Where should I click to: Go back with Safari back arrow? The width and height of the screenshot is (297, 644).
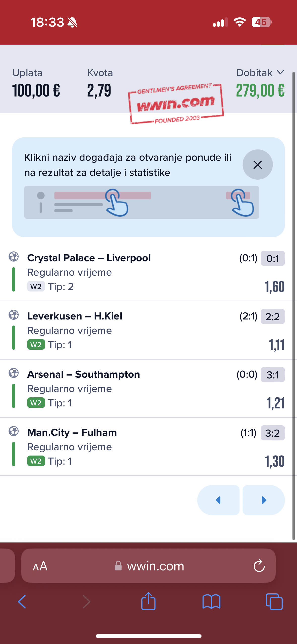(22, 602)
